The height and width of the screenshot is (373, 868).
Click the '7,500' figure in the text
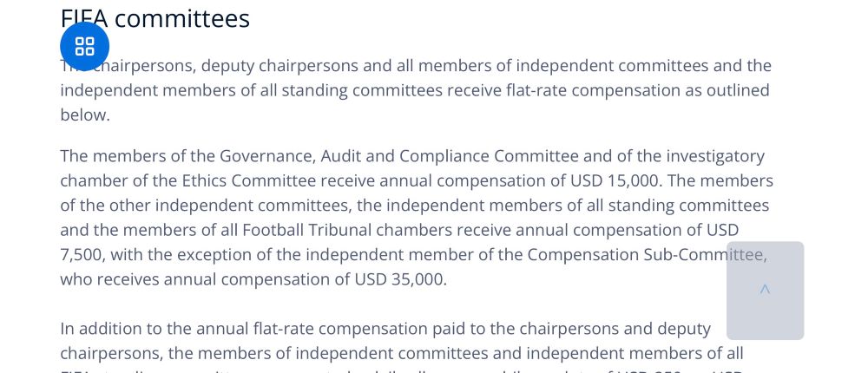[x=82, y=254]
